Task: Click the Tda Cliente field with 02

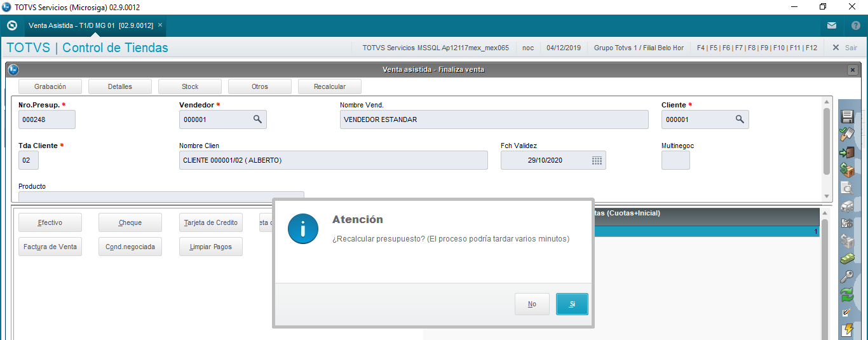Action: (29, 160)
